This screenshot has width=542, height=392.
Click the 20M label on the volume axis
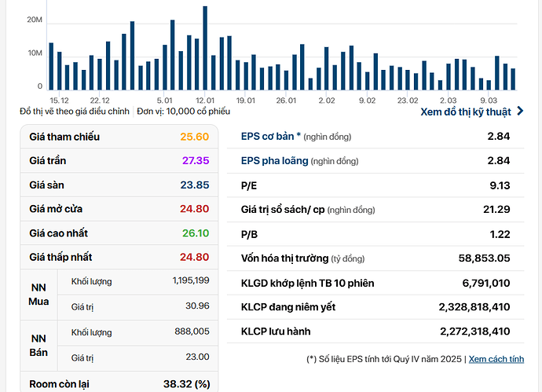click(x=35, y=19)
